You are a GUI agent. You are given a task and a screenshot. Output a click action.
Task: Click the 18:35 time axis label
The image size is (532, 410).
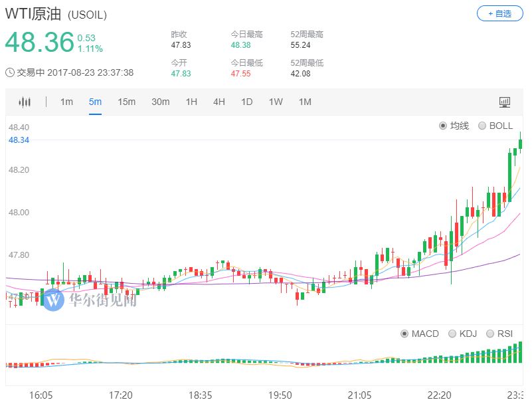200,395
